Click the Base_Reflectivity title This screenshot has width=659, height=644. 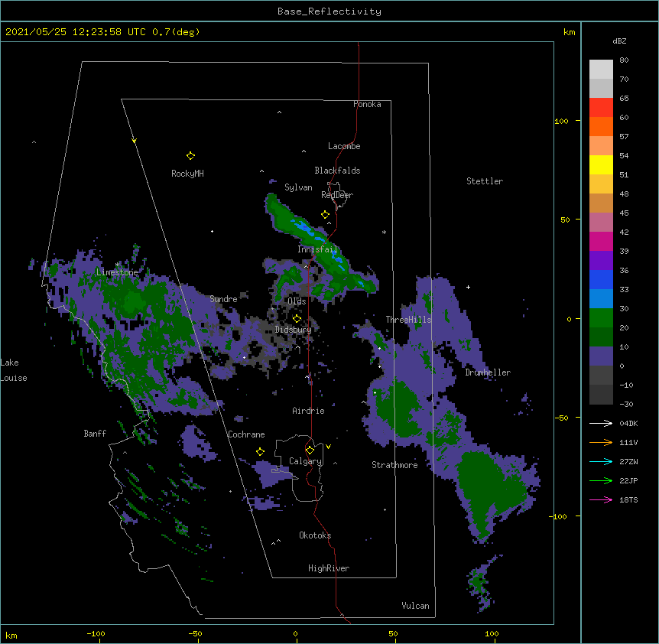(x=329, y=11)
